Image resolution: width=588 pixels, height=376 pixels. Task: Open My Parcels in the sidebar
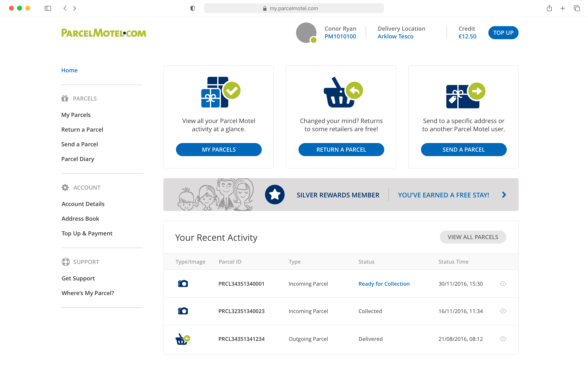click(x=76, y=115)
